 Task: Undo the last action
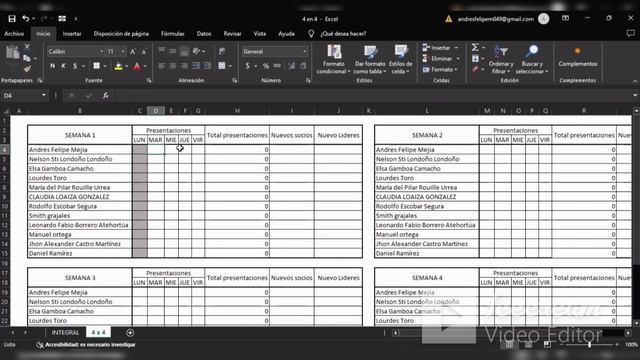click(x=26, y=19)
